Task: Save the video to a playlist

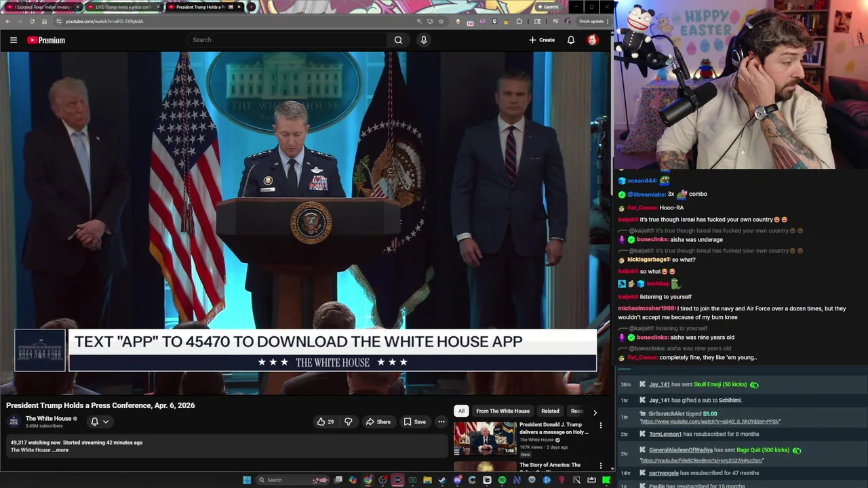Action: coord(415,422)
